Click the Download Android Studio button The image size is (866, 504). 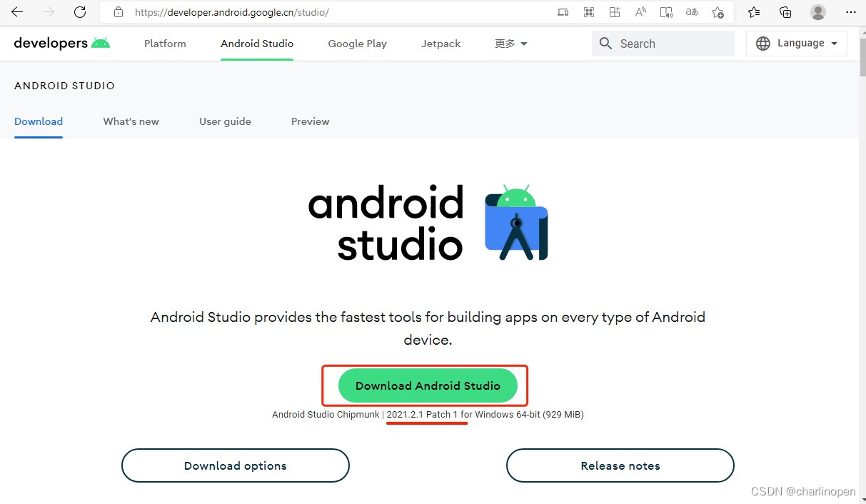click(428, 385)
